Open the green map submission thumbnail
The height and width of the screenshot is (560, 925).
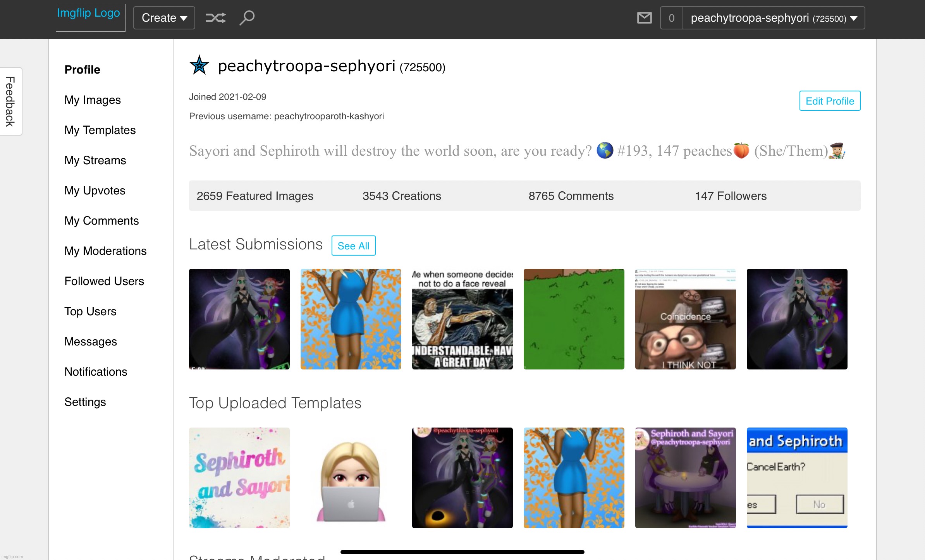(574, 319)
